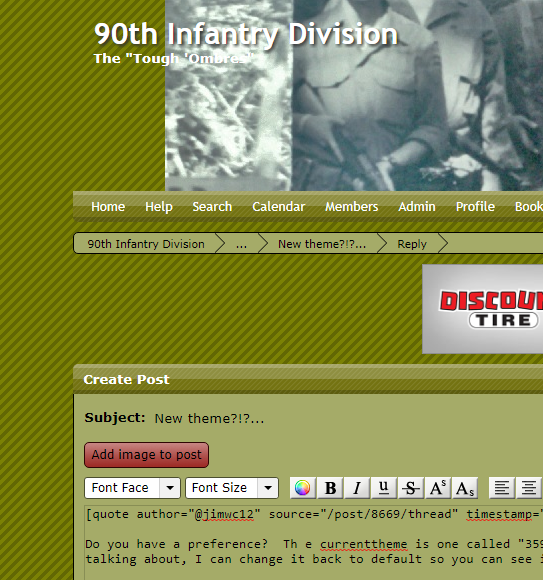
Task: Click the Subject text New theme?!?...
Action: (209, 418)
